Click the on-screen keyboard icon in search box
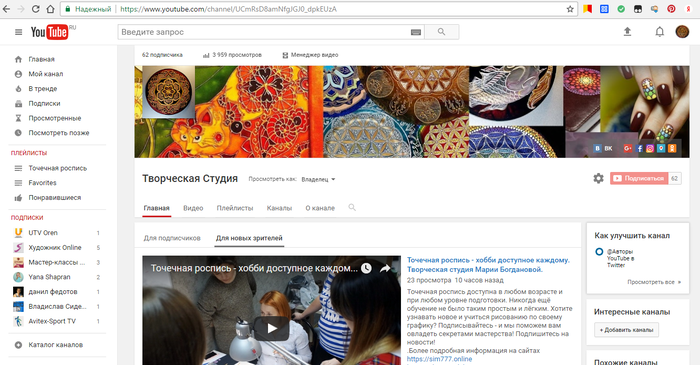700x365 pixels. pos(416,32)
